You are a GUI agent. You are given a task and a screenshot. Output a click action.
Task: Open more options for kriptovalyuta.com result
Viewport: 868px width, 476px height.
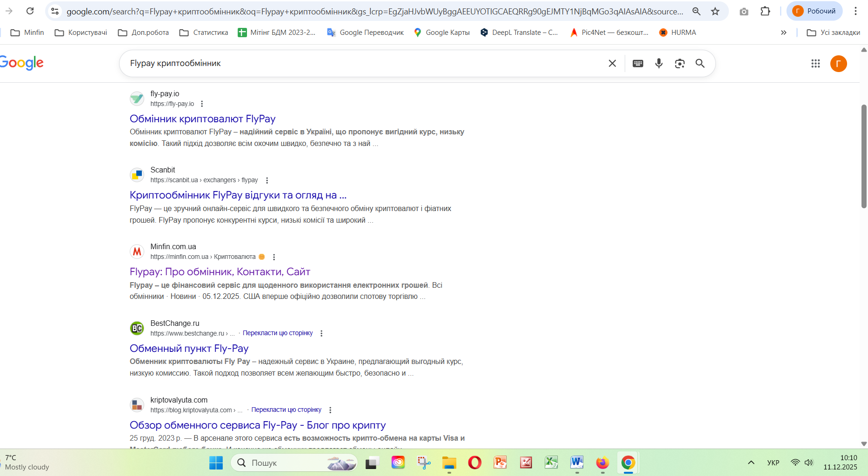pos(330,410)
